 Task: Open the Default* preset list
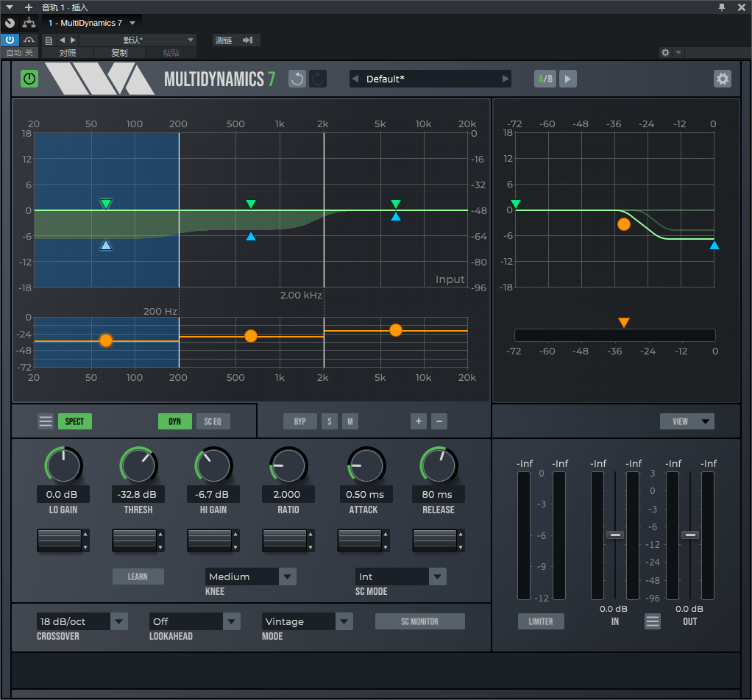pos(430,79)
